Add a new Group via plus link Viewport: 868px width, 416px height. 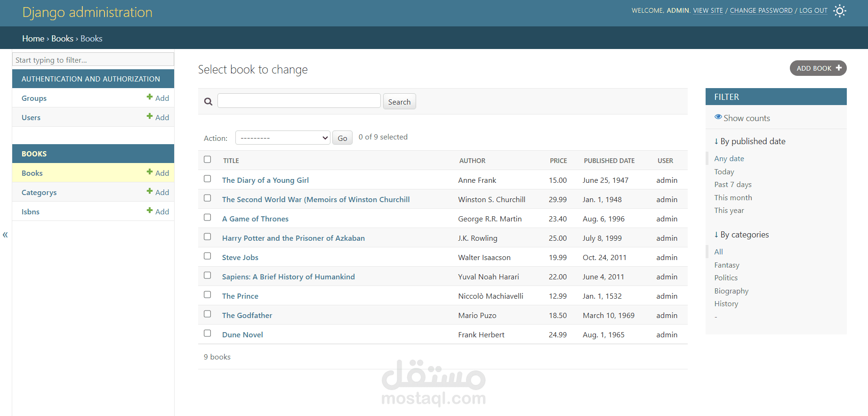158,98
